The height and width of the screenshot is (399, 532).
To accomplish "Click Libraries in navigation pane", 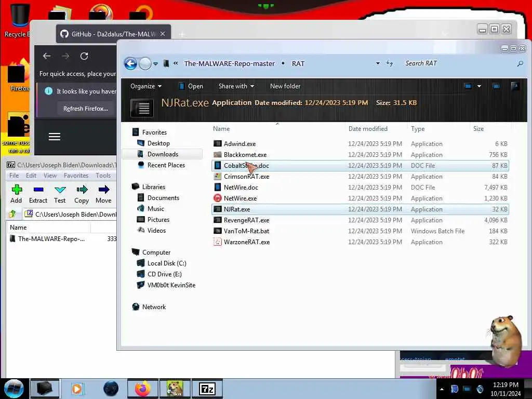I will [x=153, y=187].
